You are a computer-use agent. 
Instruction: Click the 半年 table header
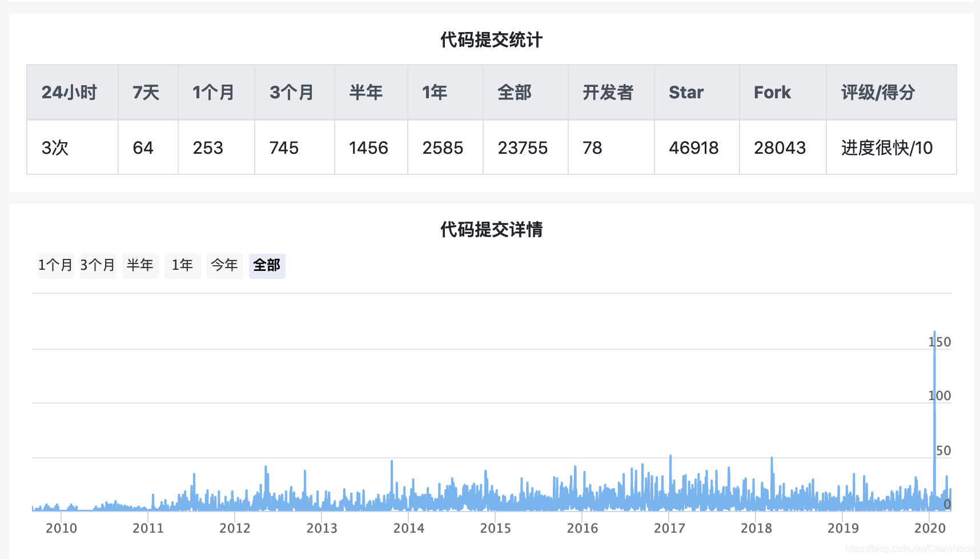pos(371,92)
